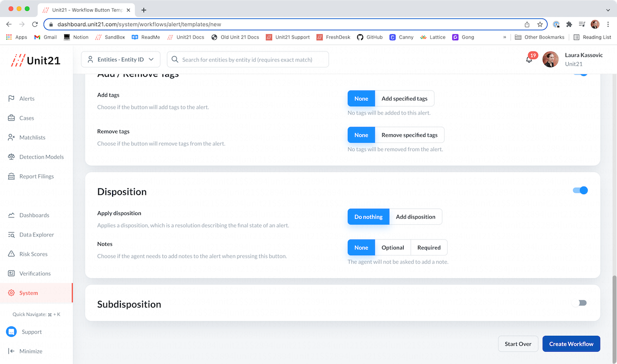The image size is (617, 364).
Task: Open the notifications bell
Action: (x=529, y=60)
